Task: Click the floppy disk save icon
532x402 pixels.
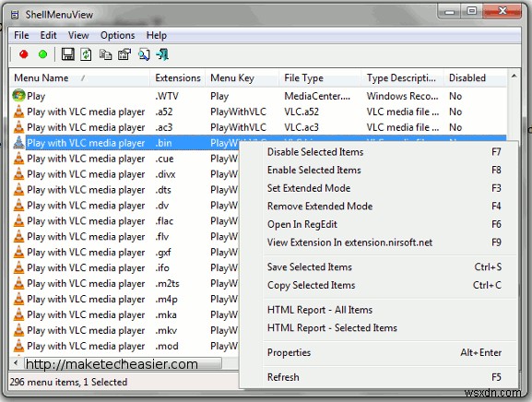Action: (x=68, y=54)
